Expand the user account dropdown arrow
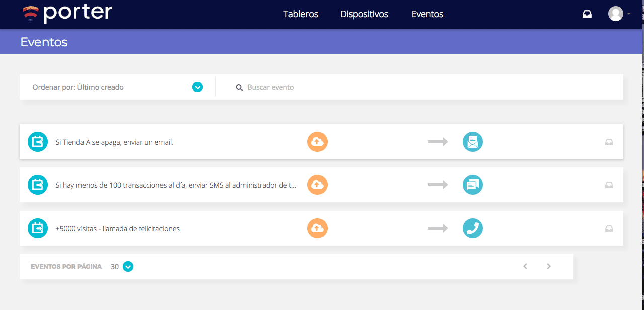Screen dimensions: 644x310 (x=629, y=14)
